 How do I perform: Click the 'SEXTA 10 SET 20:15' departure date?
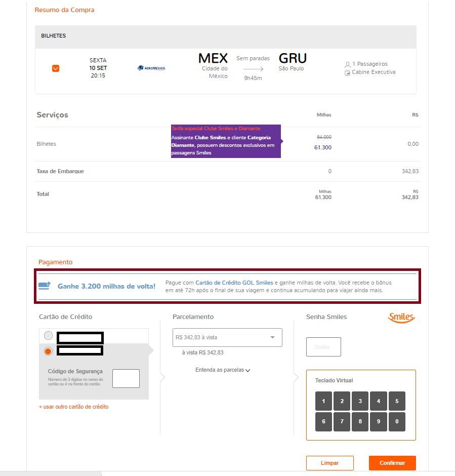tap(98, 68)
